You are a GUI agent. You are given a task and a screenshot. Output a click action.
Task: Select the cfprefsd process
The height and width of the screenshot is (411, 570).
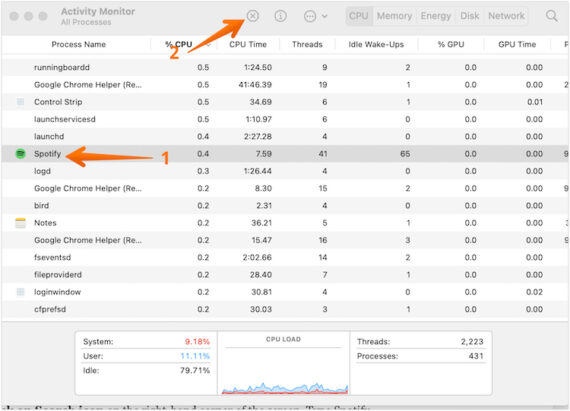coord(50,309)
